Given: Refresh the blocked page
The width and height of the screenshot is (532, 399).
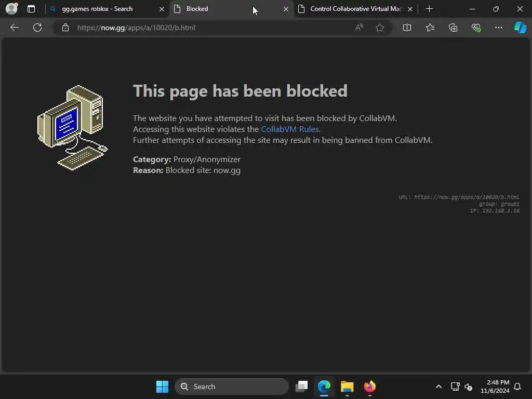Looking at the screenshot, I should pos(37,28).
